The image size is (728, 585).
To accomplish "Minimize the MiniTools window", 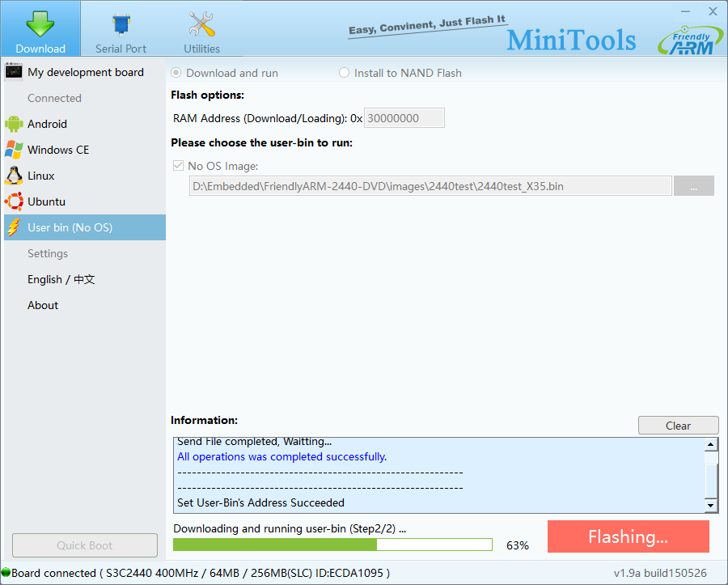I will [686, 11].
